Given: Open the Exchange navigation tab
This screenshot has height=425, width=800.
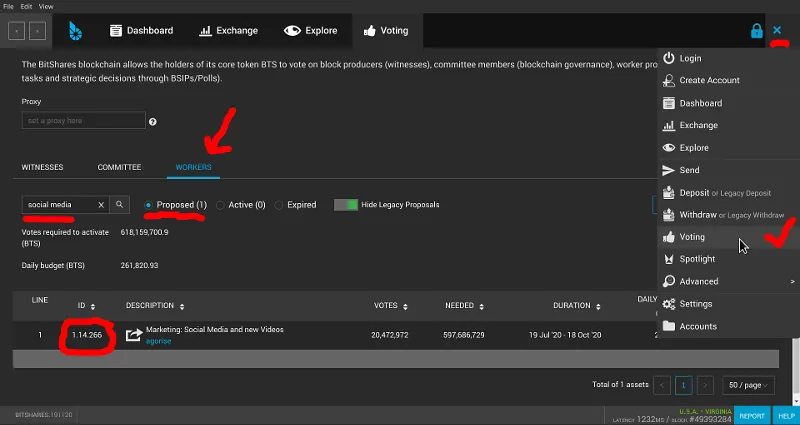Looking at the screenshot, I should click(228, 31).
